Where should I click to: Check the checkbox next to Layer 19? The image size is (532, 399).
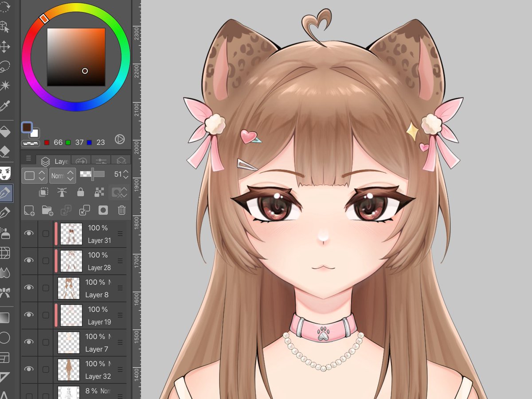point(45,315)
